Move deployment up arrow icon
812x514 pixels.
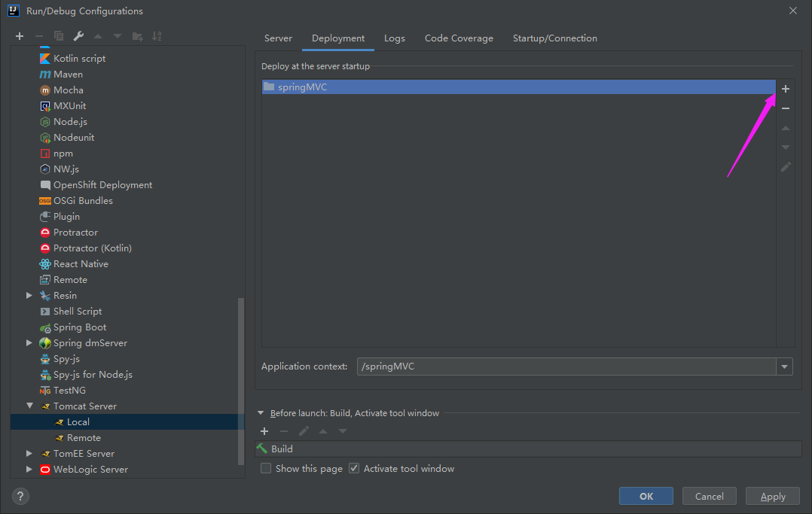pos(786,128)
